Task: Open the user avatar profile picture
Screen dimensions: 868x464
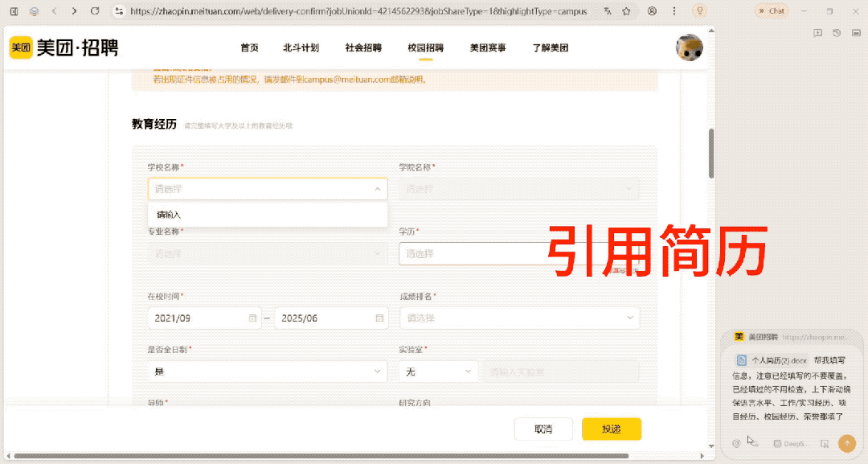Action: [x=690, y=47]
